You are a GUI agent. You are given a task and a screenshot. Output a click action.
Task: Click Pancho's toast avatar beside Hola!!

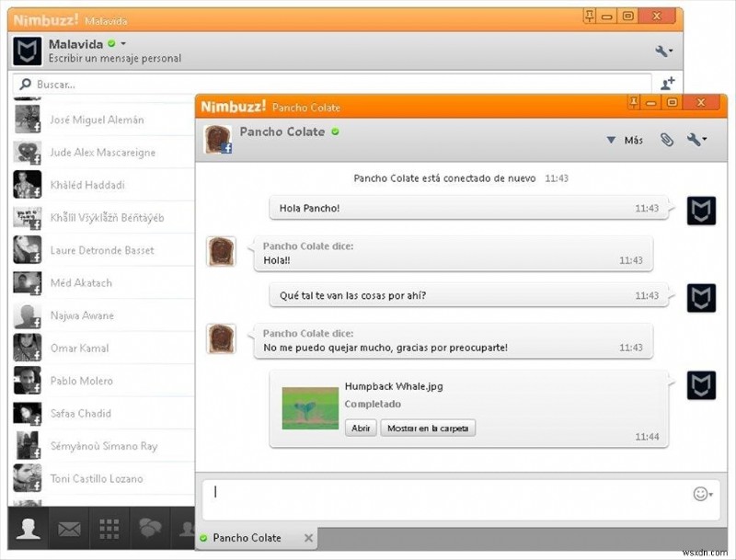tap(221, 251)
